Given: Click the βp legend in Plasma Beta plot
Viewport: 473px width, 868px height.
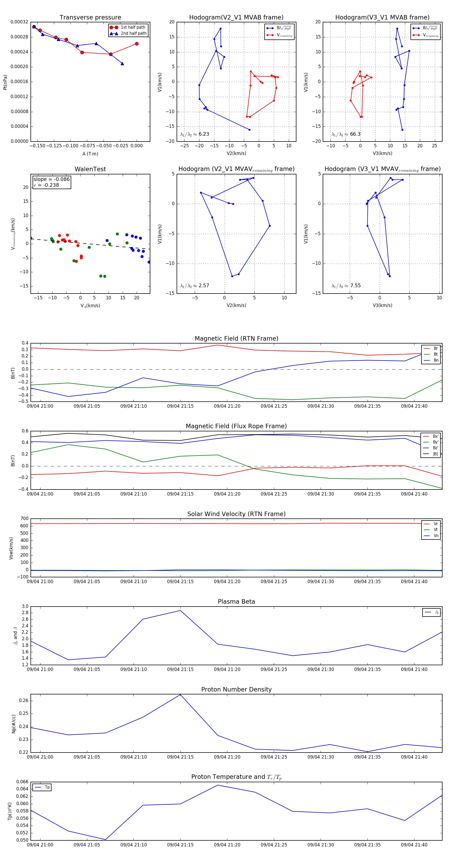Looking at the screenshot, I should 431,612.
